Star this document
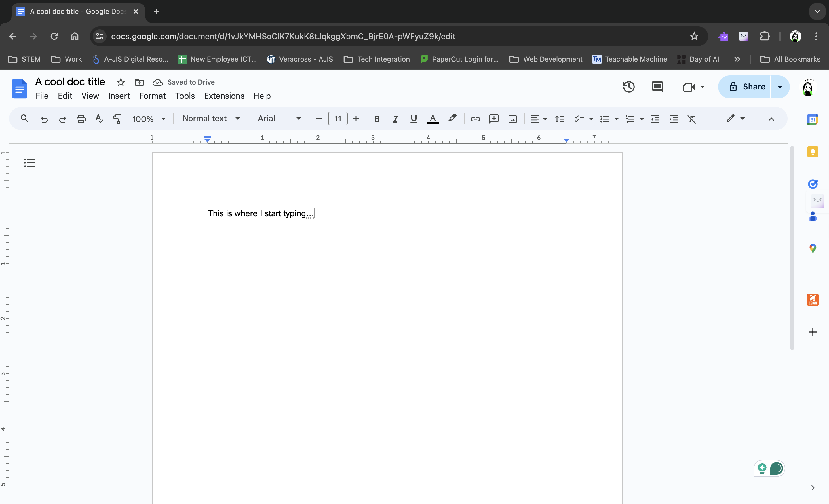 (121, 82)
